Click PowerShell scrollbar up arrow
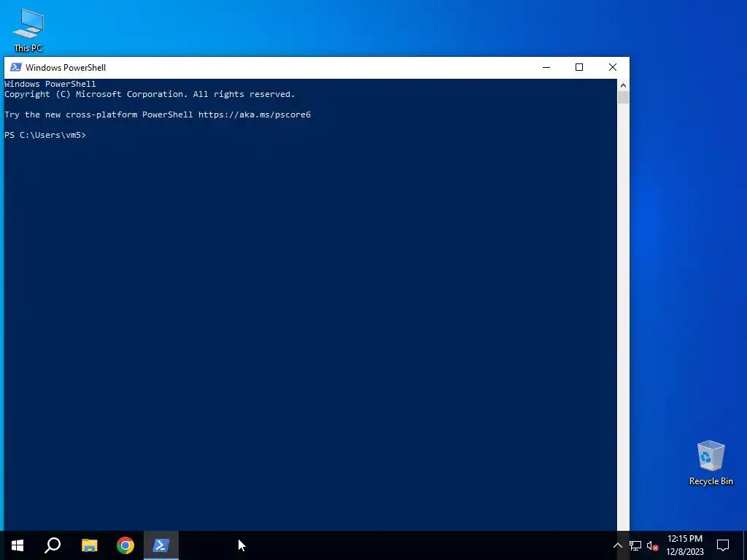This screenshot has height=560, width=747. coord(623,85)
